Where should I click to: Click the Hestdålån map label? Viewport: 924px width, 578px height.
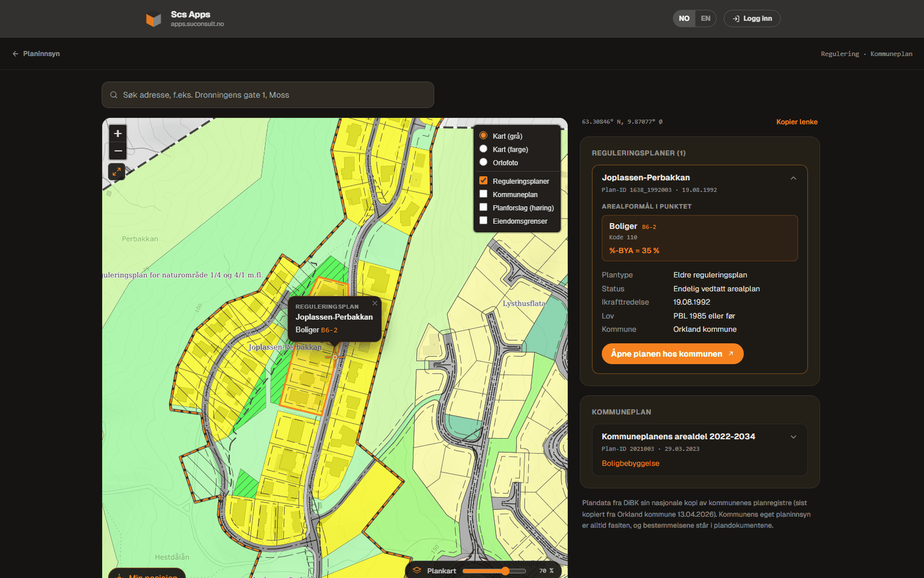[172, 557]
